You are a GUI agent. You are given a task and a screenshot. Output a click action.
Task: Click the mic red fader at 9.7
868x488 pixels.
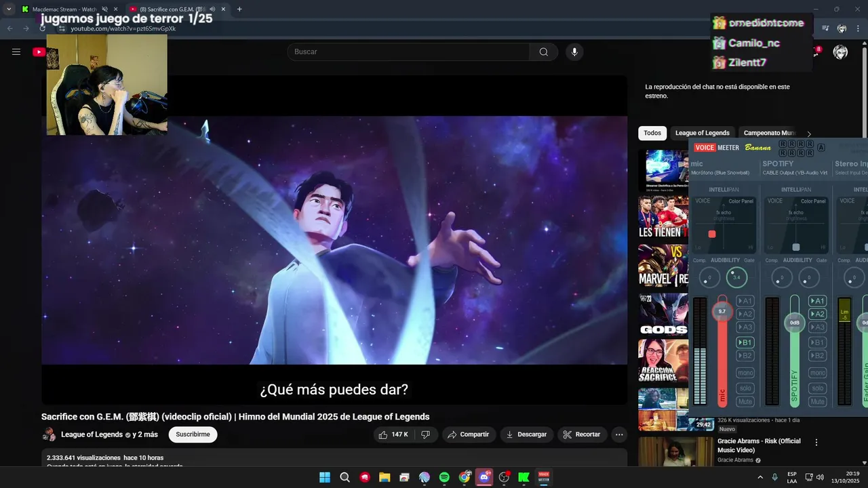[722, 311]
